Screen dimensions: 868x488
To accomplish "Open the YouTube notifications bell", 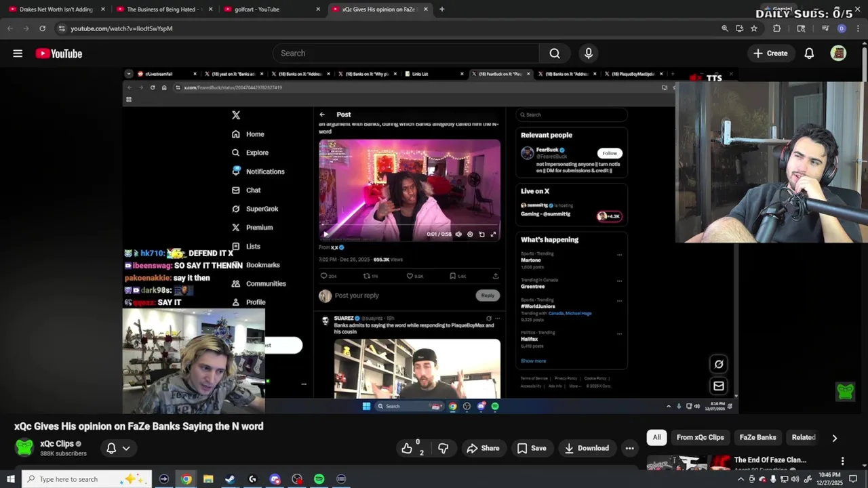I will click(x=809, y=54).
